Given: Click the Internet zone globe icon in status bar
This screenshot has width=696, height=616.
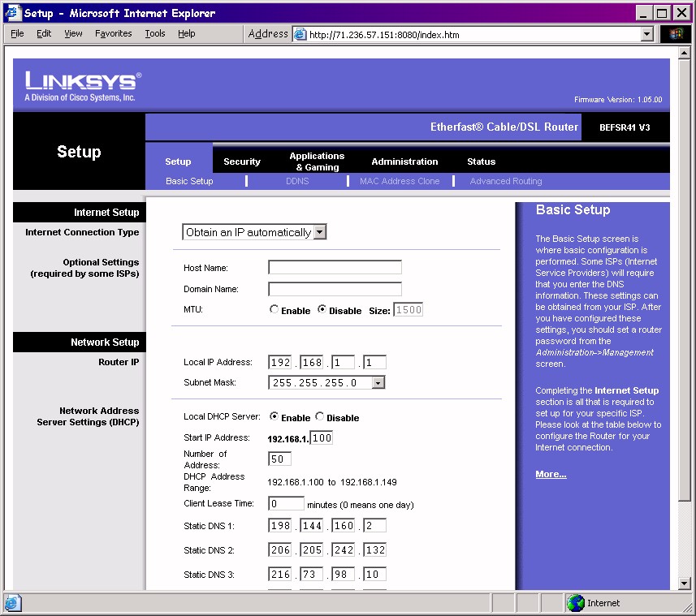Looking at the screenshot, I should (576, 603).
